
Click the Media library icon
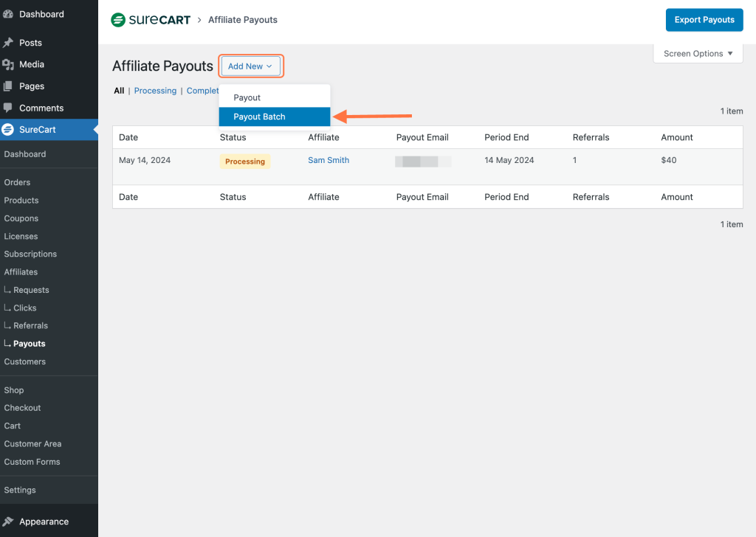8,64
